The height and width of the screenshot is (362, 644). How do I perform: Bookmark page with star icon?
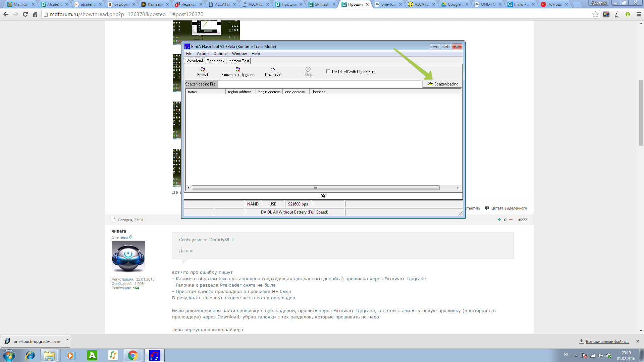595,14
